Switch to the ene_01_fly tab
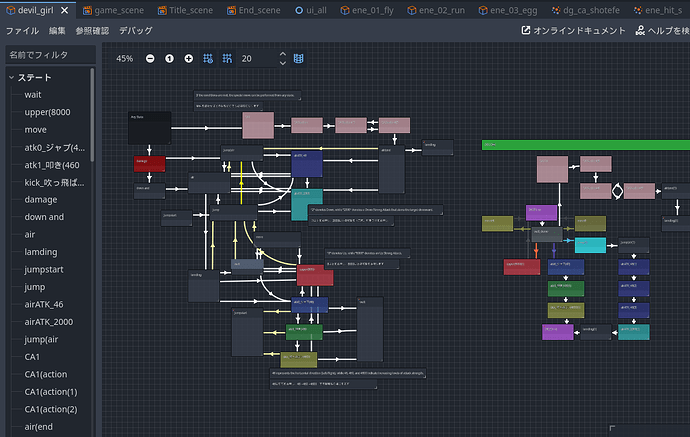This screenshot has height=437, width=690. (367, 10)
